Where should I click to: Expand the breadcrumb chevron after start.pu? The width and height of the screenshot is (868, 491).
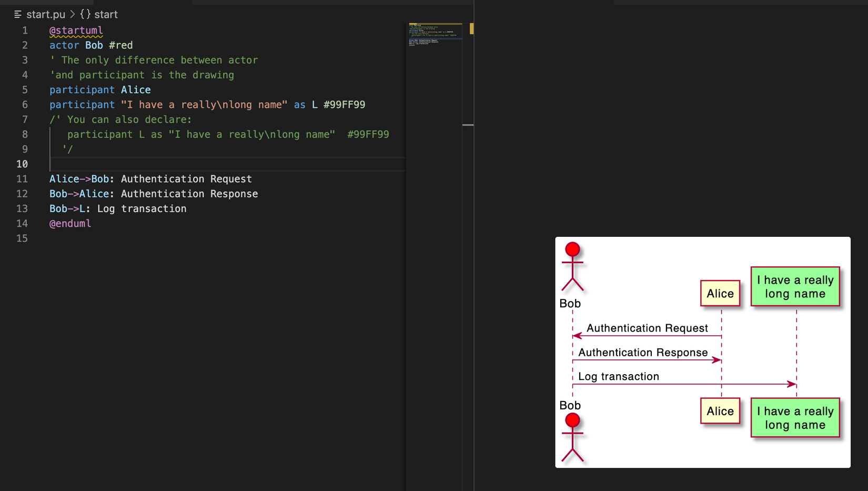73,14
